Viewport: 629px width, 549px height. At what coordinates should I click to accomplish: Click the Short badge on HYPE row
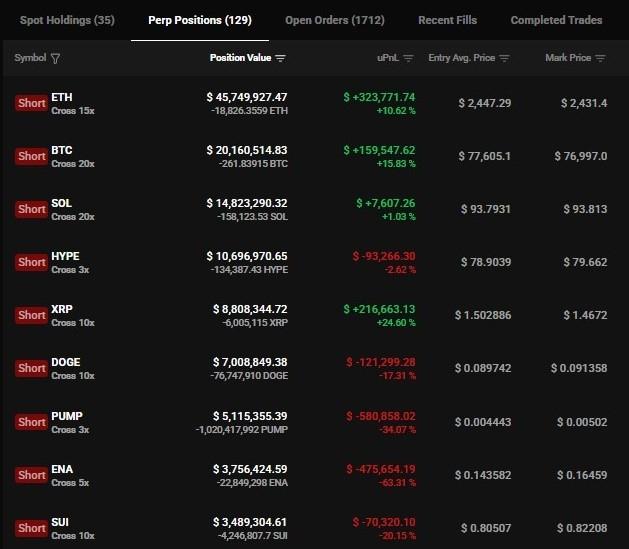31,262
